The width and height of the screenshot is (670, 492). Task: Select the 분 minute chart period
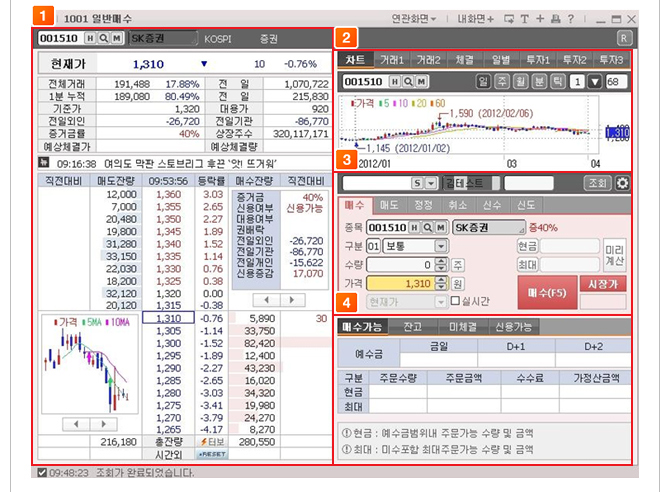(x=539, y=82)
